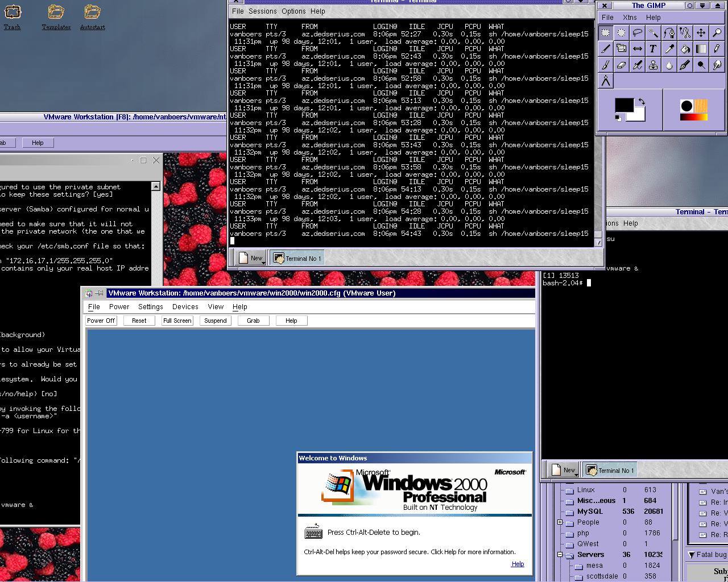Open the Trash desktop icon
The width and height of the screenshot is (728, 582).
click(13, 17)
